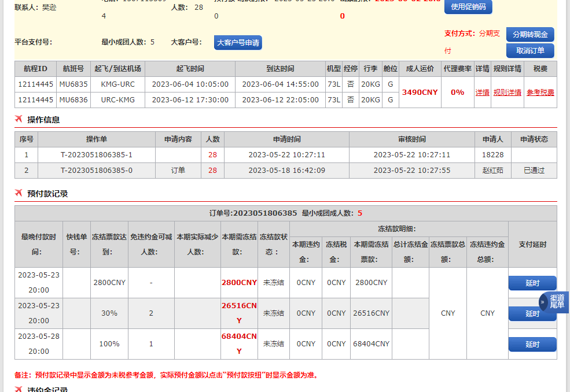Click flight number MU6836

[x=73, y=100]
